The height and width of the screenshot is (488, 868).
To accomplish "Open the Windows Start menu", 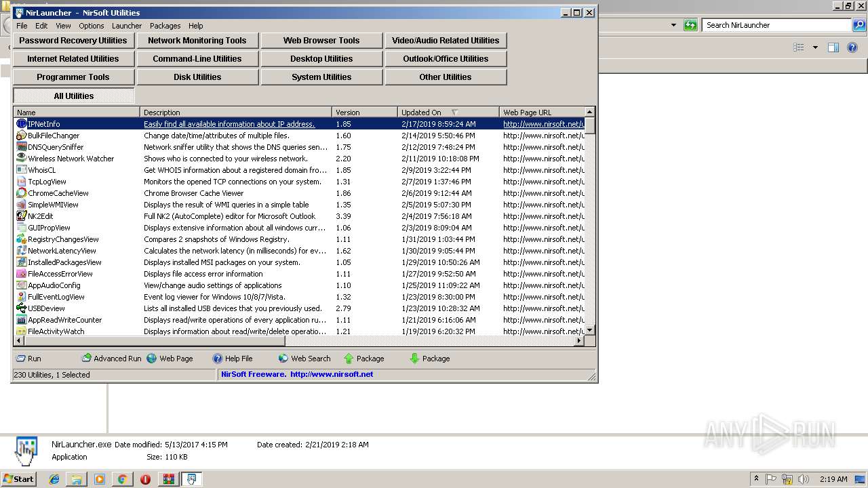I will [x=18, y=479].
